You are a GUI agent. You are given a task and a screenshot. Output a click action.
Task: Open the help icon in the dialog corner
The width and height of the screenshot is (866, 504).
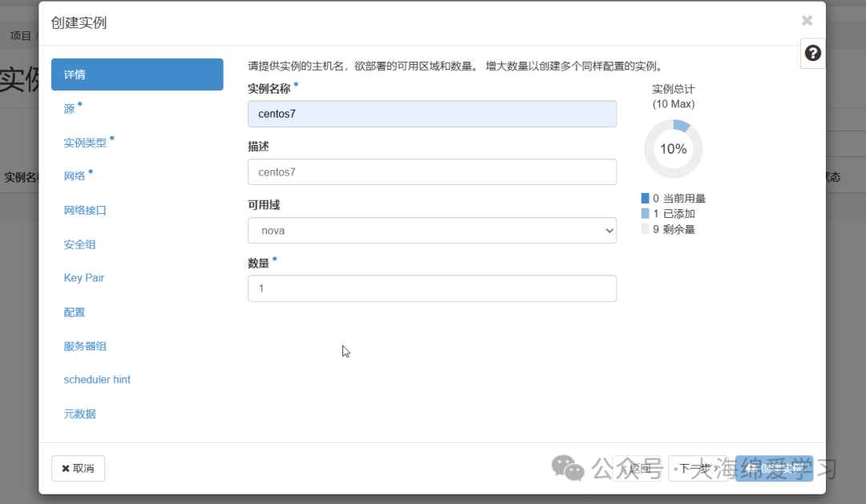coord(812,53)
